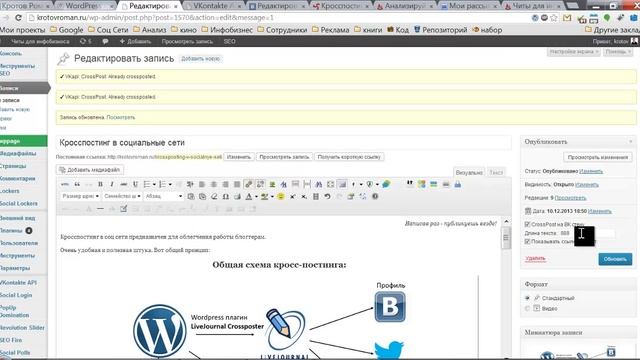
Task: Browse revisions link
Action: click(x=570, y=198)
